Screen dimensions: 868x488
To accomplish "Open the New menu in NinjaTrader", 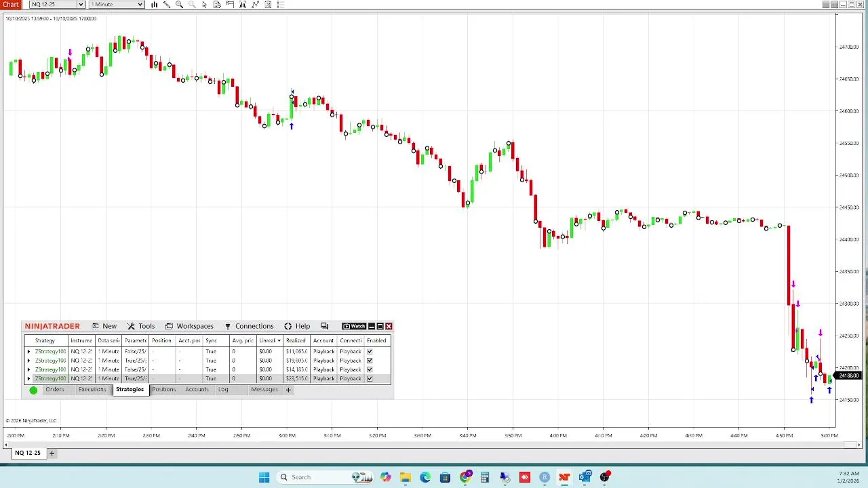I will pos(104,326).
